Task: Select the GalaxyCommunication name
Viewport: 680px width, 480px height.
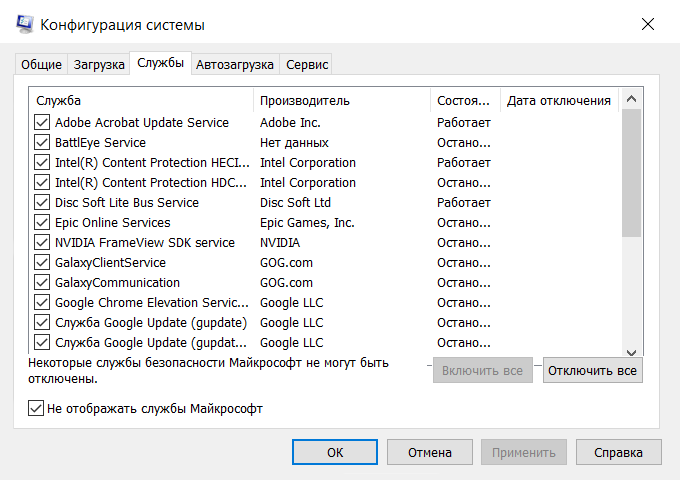Action: coord(117,282)
